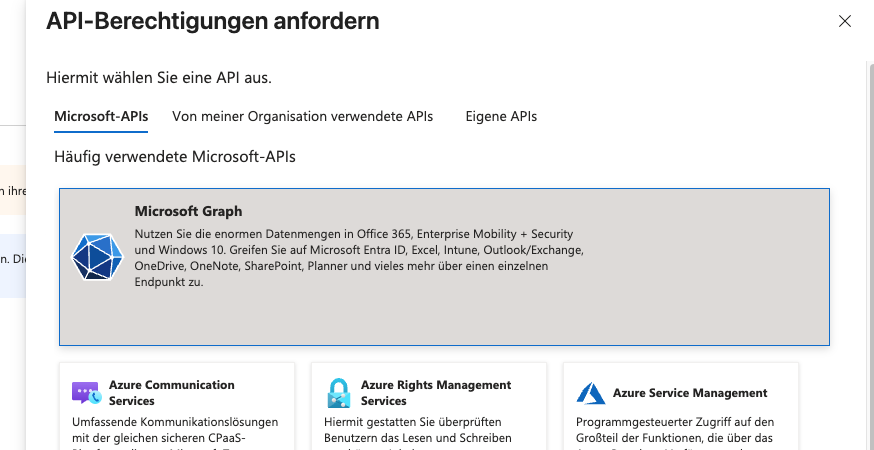Click the Hiermit wählen Sie eine API aus text

(x=159, y=77)
